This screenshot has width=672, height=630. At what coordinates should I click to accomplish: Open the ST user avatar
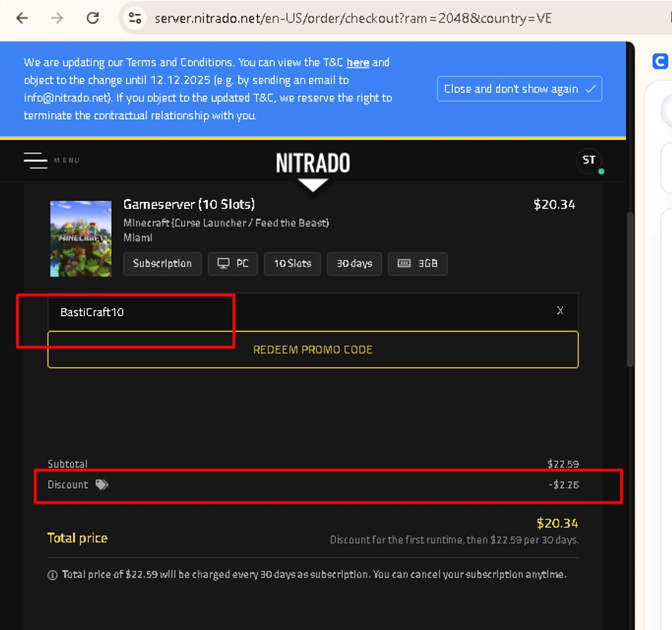tap(589, 160)
